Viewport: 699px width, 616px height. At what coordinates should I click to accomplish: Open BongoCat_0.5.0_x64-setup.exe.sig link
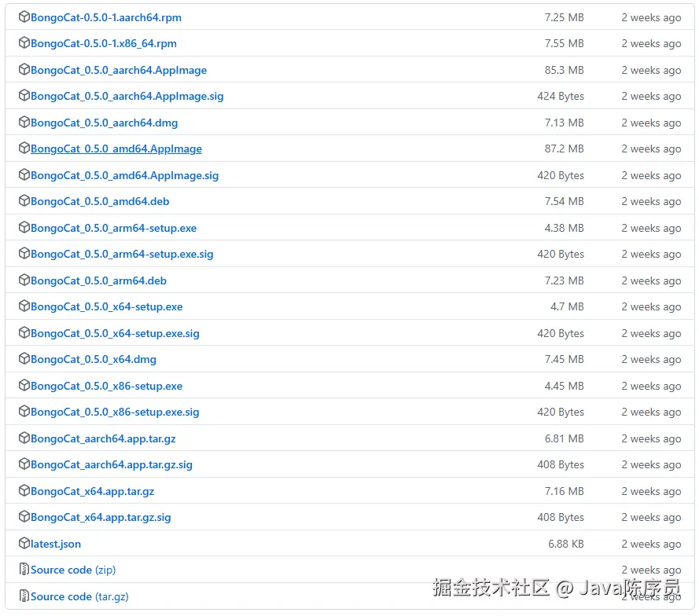(x=115, y=334)
